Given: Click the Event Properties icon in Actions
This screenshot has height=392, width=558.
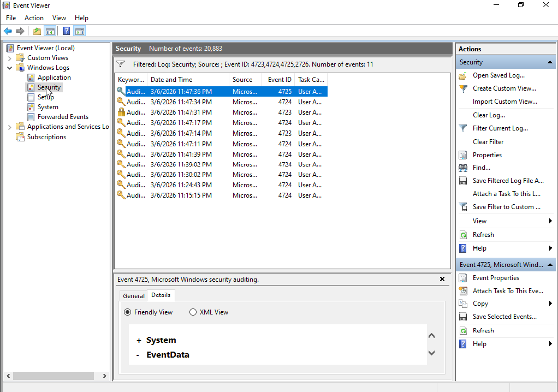Looking at the screenshot, I should click(x=463, y=278).
